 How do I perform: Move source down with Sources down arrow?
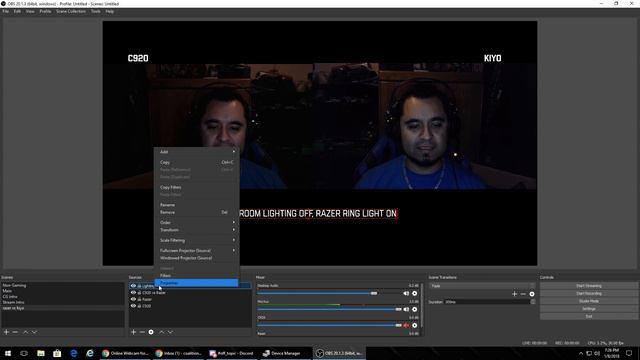point(170,332)
